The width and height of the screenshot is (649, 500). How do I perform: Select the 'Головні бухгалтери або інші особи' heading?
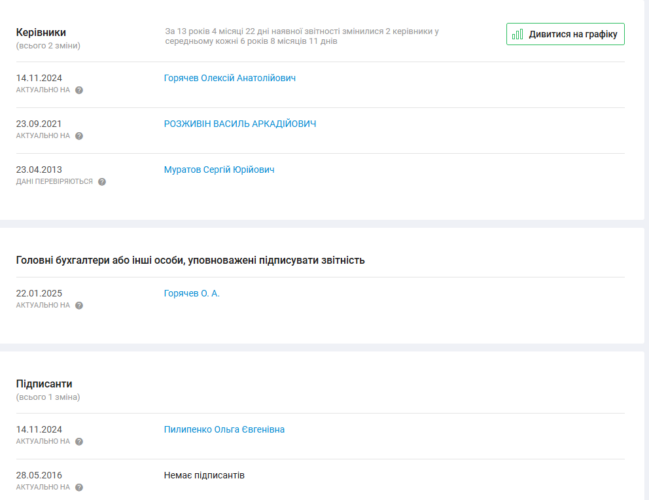(190, 260)
